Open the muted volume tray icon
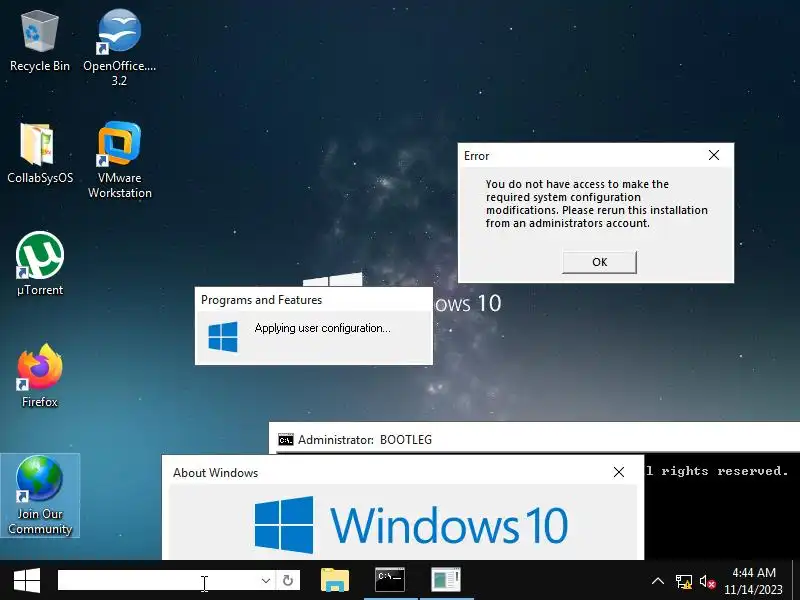The height and width of the screenshot is (600, 800). point(707,581)
